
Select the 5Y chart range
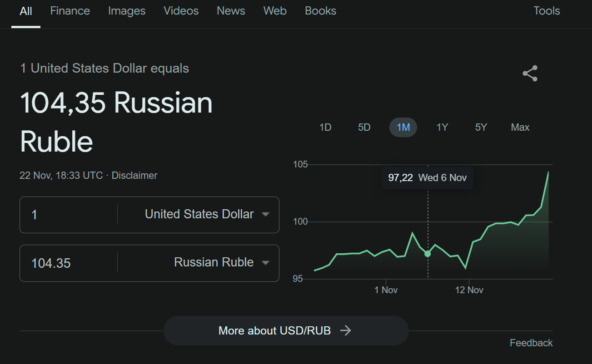[x=481, y=128]
